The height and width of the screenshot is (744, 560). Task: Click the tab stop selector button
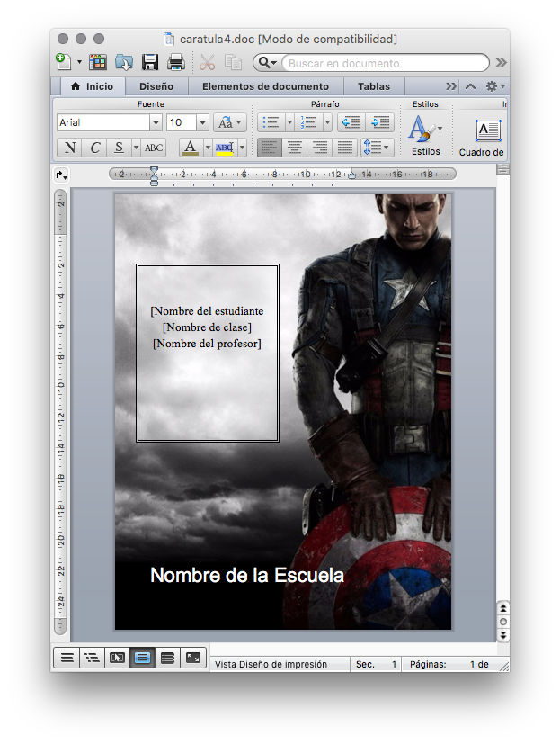point(62,175)
